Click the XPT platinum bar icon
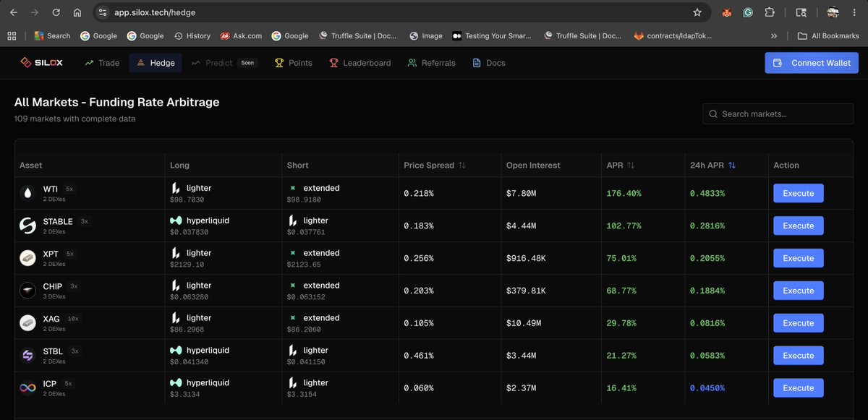This screenshot has height=420, width=868. point(27,258)
